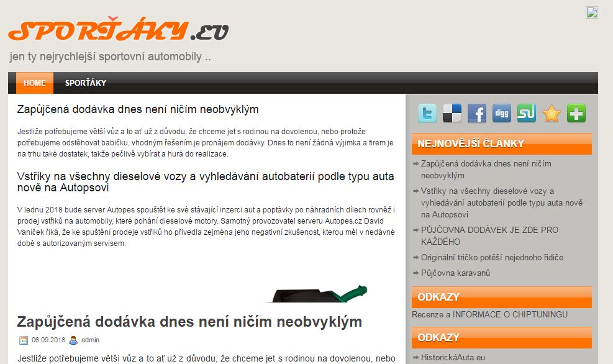Click the Sporťáky.eu site logo
The width and height of the screenshot is (613, 364).
point(119,29)
